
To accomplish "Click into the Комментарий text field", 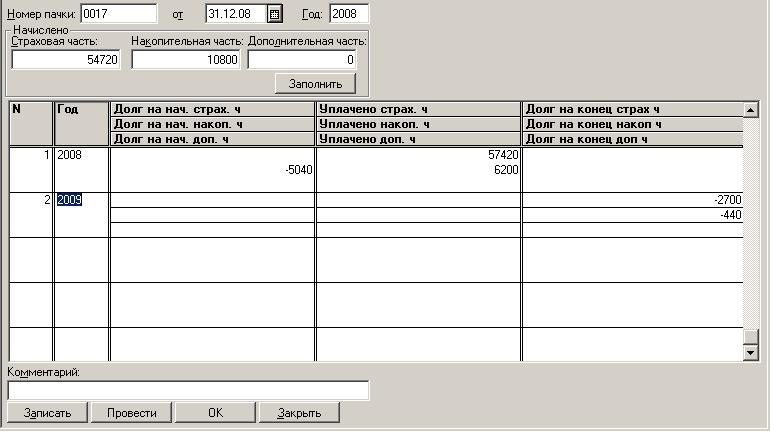I will click(x=188, y=390).
